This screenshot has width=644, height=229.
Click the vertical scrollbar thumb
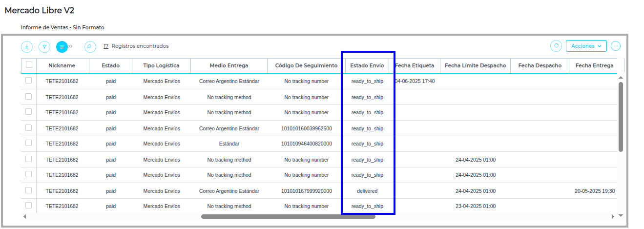(x=621, y=117)
